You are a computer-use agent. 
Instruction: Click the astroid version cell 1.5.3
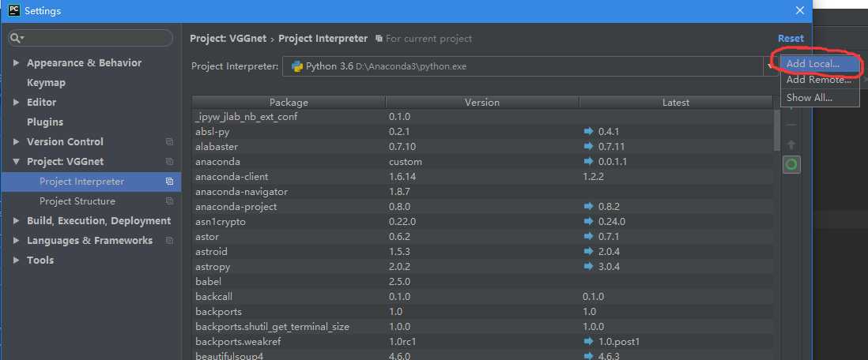(x=398, y=252)
